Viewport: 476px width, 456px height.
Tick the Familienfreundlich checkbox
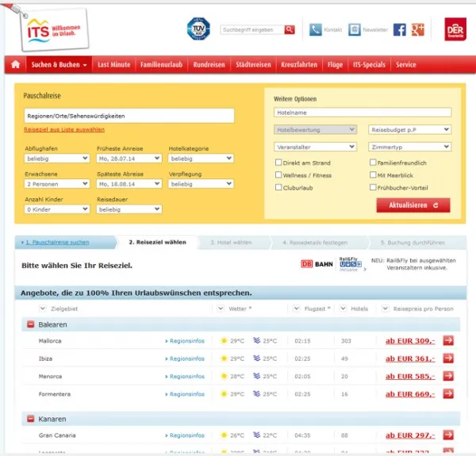[x=373, y=163]
